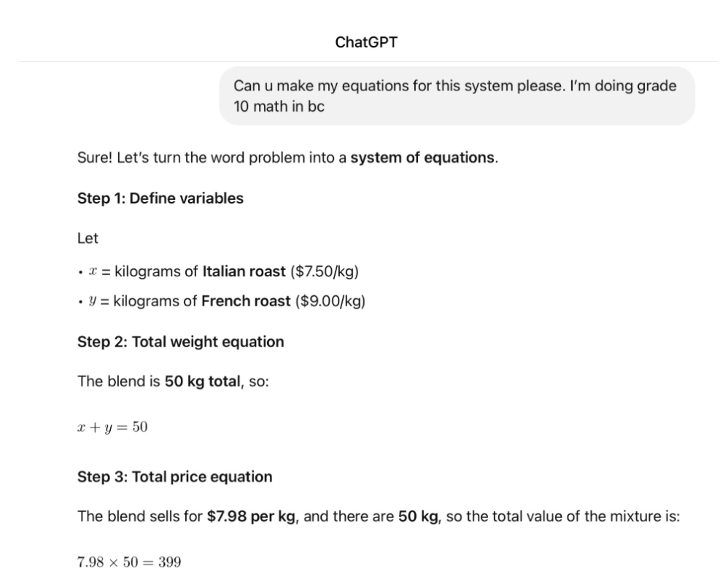Viewport: 728px width, 582px height.
Task: Click the "Step 3: Total price equation" heading
Action: pyautogui.click(x=174, y=477)
